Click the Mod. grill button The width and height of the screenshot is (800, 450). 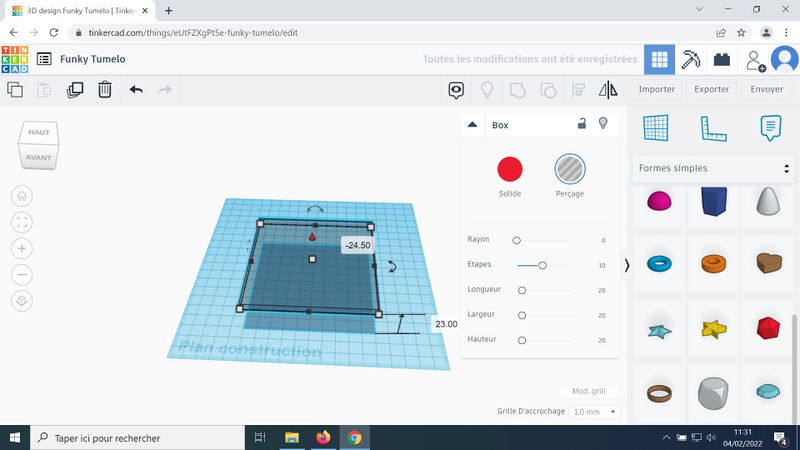(x=589, y=391)
